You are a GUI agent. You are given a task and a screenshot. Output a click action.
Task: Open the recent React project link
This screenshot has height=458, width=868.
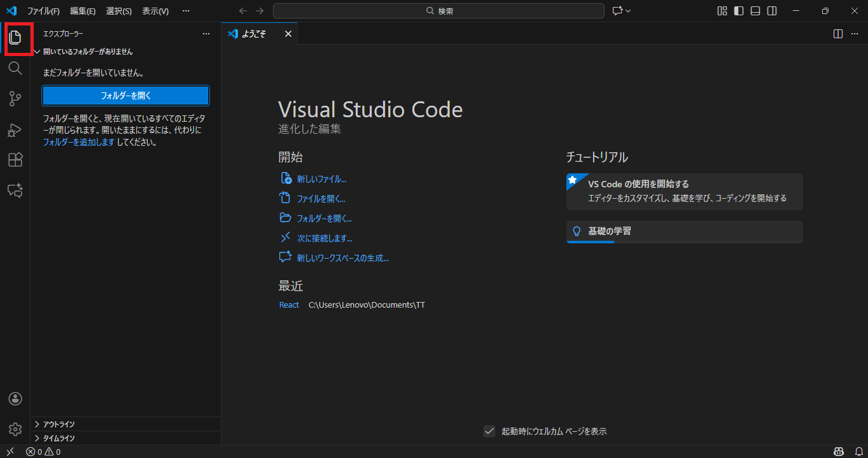click(289, 304)
